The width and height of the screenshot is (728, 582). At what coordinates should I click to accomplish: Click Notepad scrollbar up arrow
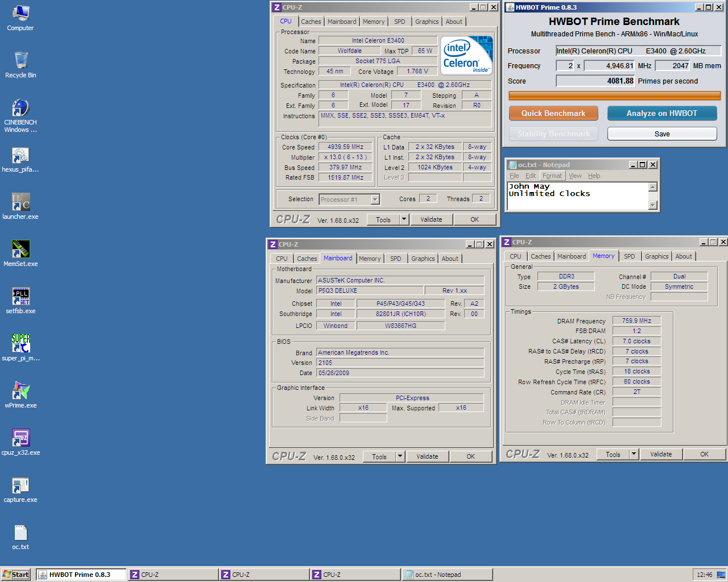pyautogui.click(x=653, y=187)
